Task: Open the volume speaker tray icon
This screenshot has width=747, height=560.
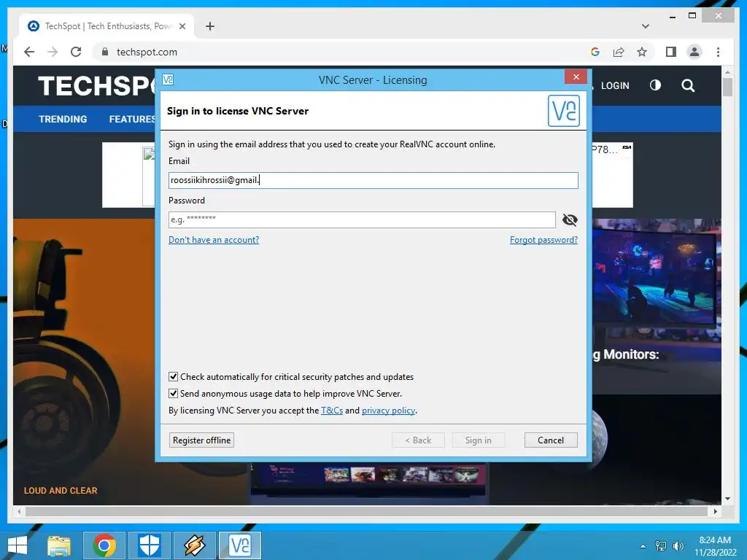Action: point(678,545)
